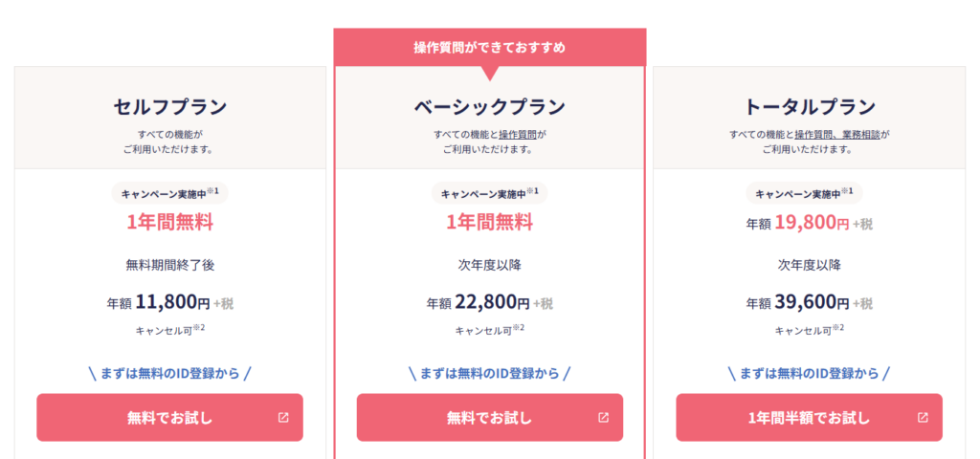Click external link icon on Self plan button
The height and width of the screenshot is (459, 980).
click(x=282, y=418)
